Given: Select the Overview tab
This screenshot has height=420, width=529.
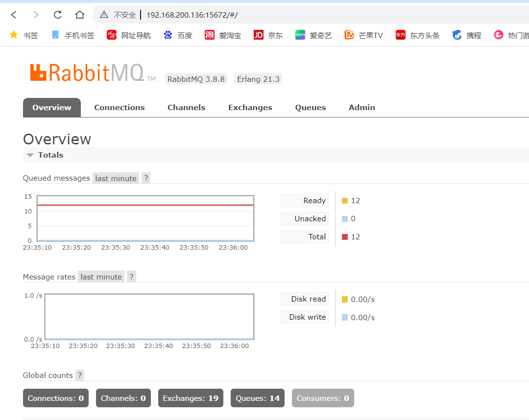Looking at the screenshot, I should pos(51,108).
